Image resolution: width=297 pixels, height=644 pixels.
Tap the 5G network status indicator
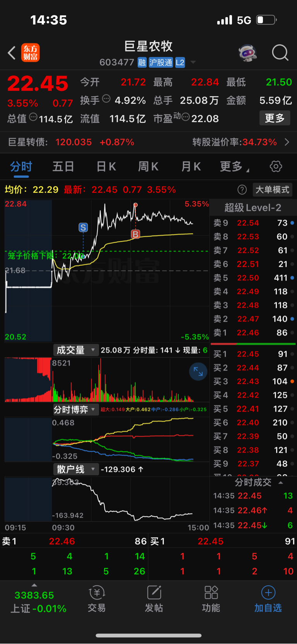[x=244, y=20]
